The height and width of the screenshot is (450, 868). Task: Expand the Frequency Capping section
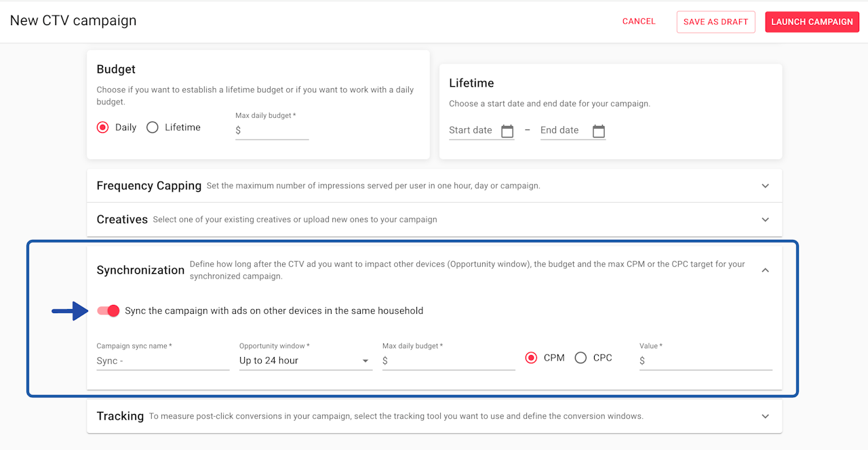click(765, 186)
